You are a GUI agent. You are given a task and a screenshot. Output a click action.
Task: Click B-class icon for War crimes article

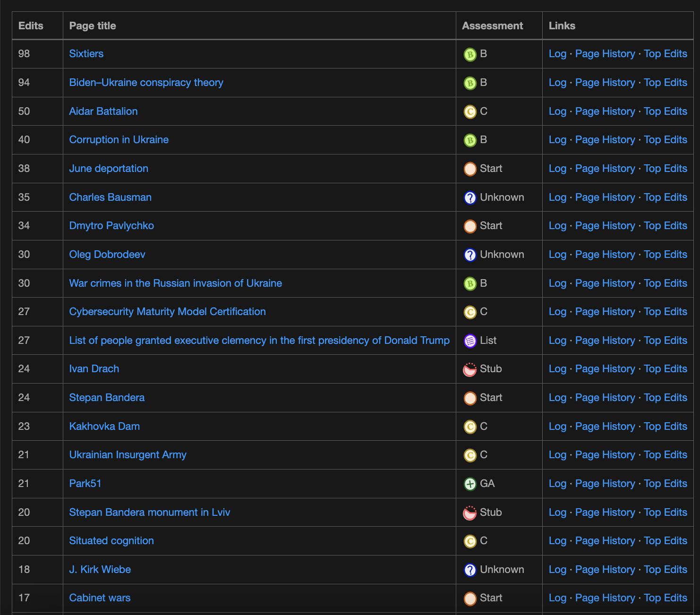[x=470, y=284]
